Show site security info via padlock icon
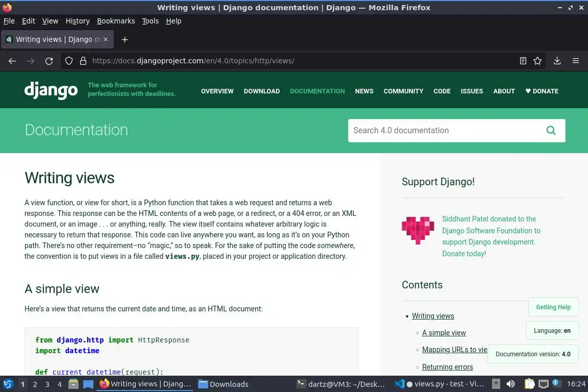Screen dimensions: 588x392 point(83,61)
